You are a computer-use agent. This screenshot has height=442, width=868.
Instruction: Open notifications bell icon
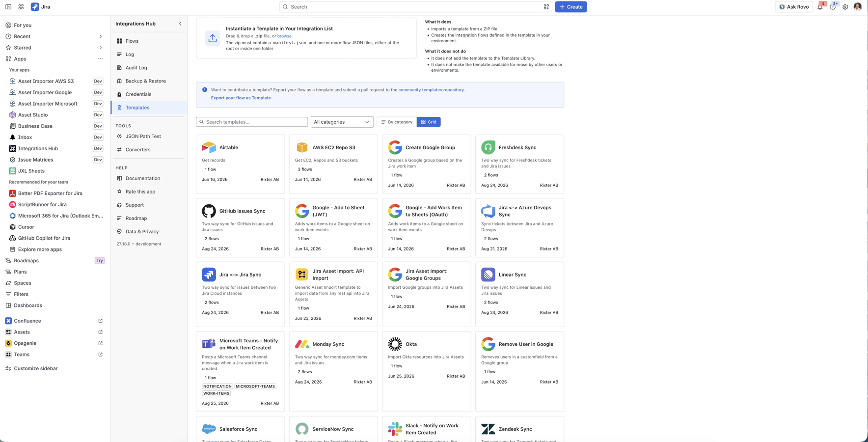(820, 7)
